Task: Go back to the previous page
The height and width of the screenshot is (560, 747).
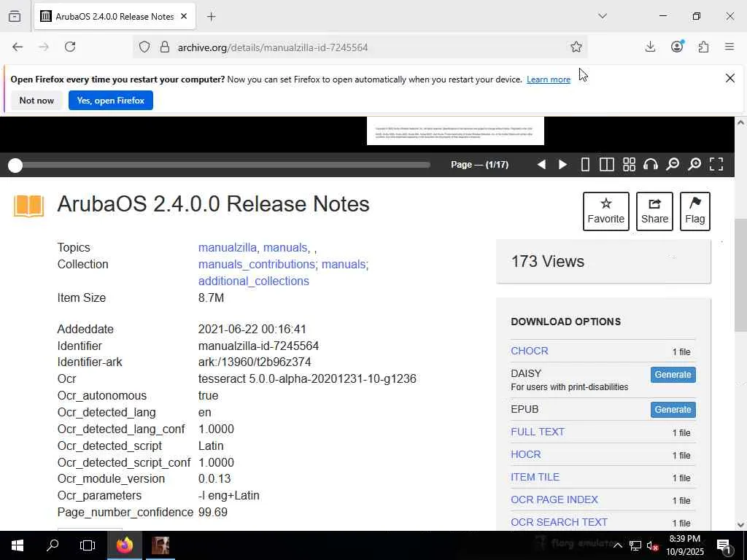Action: point(18,47)
